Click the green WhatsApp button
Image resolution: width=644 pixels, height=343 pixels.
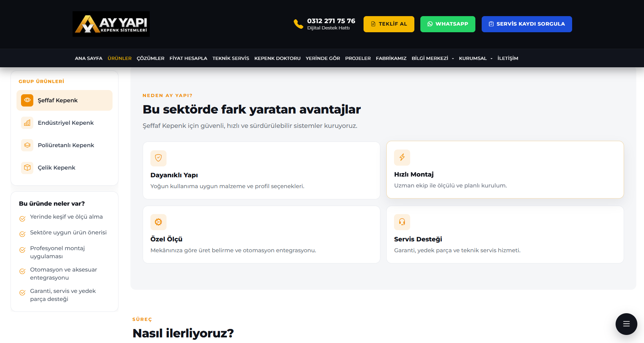448,24
